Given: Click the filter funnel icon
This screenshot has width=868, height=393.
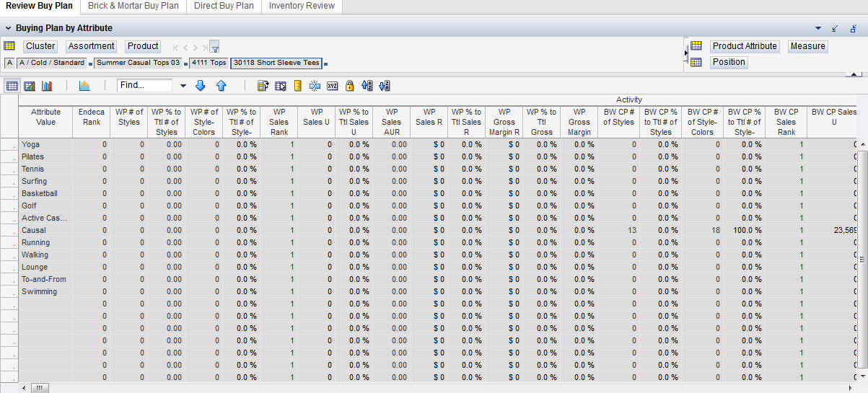Looking at the screenshot, I should tap(214, 47).
